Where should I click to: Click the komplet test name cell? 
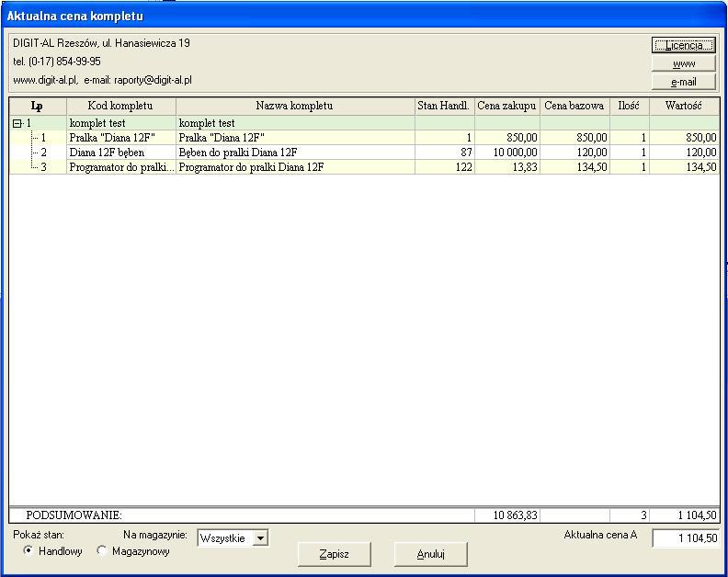[x=295, y=123]
